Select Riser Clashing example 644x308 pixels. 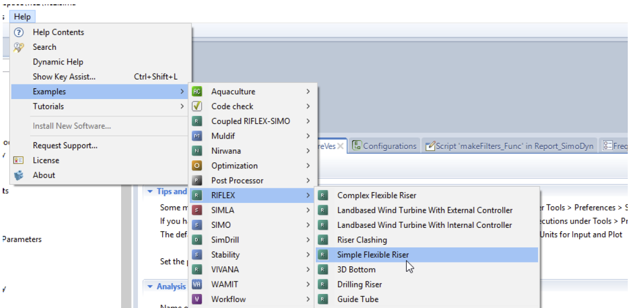coord(362,240)
